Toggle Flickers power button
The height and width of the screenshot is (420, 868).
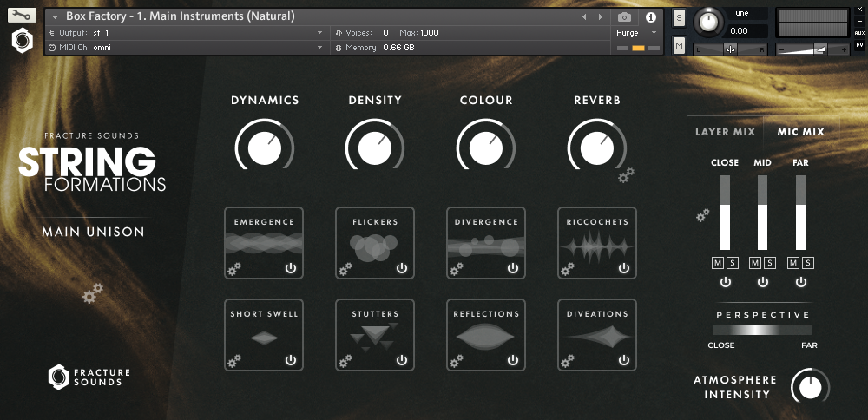pyautogui.click(x=402, y=269)
